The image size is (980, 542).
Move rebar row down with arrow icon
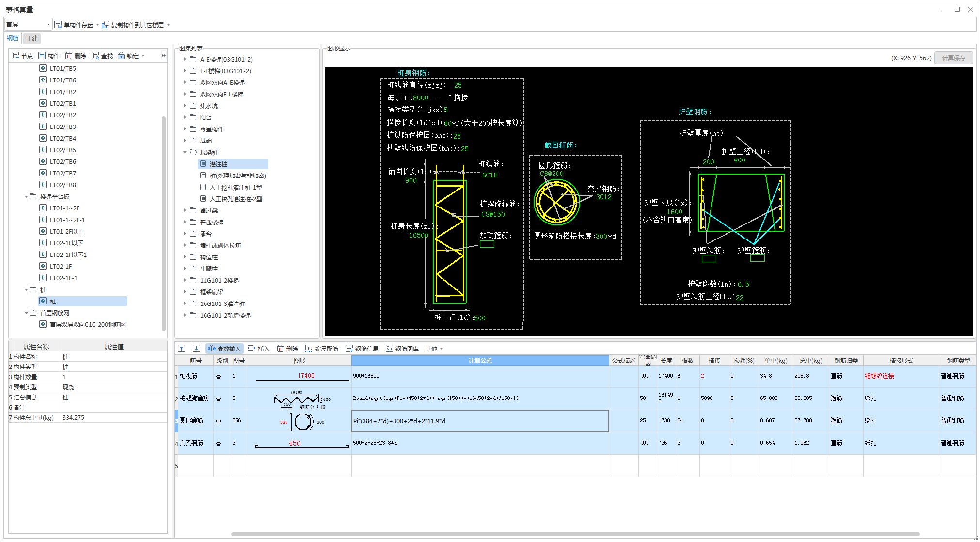tap(196, 348)
